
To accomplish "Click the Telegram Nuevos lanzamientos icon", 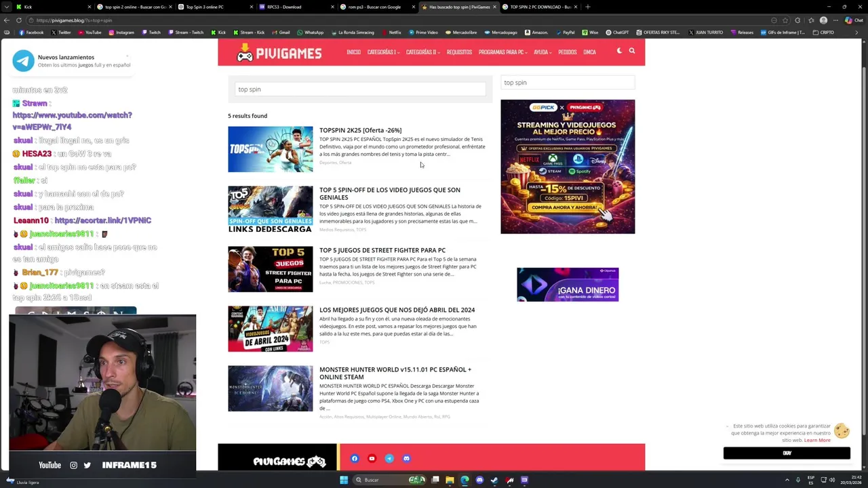I will point(23,61).
